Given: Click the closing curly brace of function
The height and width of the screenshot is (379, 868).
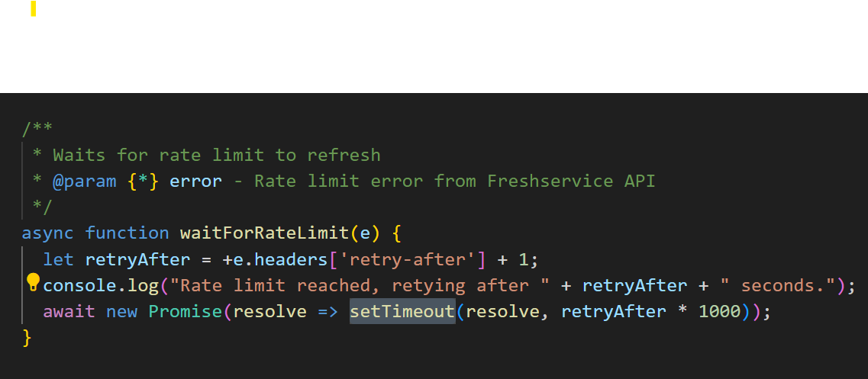Looking at the screenshot, I should pos(27,338).
